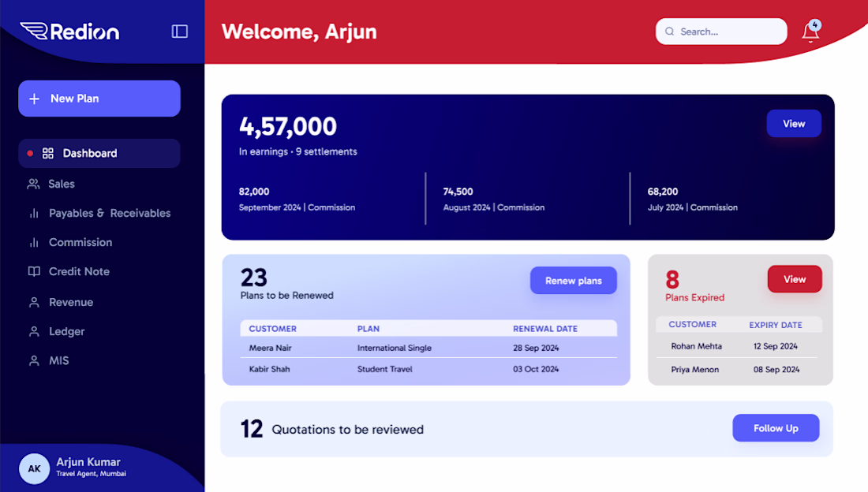Open the Dashboard menu item
The height and width of the screenshot is (492, 868).
point(99,153)
